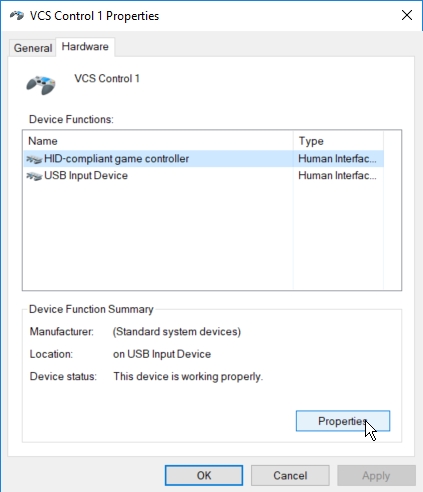The height and width of the screenshot is (492, 423).
Task: Select the Hardware tab
Action: pos(85,47)
